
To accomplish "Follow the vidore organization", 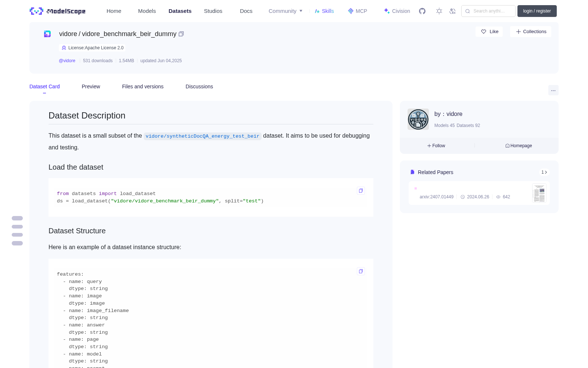I will tap(436, 146).
